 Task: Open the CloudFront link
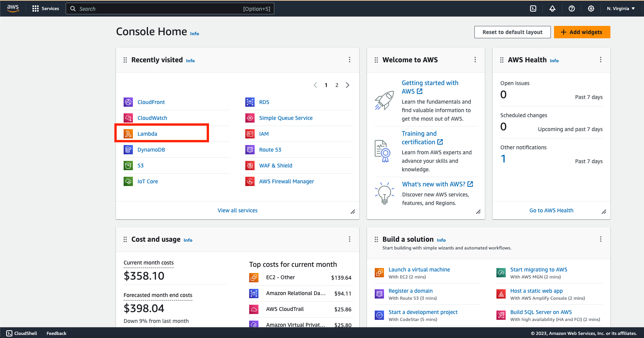click(151, 102)
